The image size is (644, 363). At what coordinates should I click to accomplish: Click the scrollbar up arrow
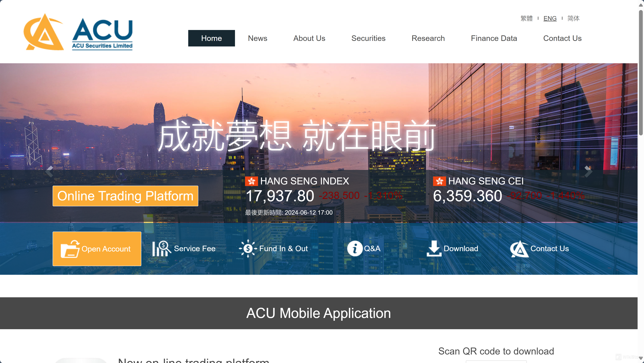pos(641,5)
